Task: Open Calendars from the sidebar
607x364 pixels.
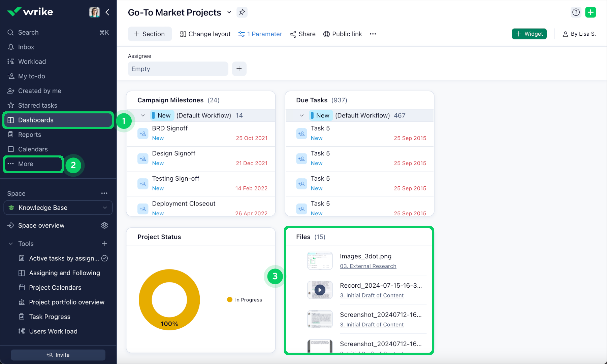Action: tap(33, 149)
